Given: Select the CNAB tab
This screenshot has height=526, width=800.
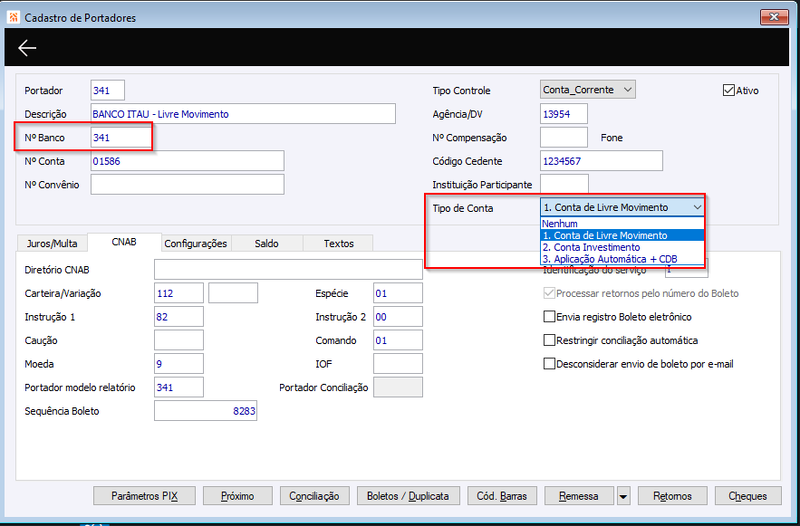Looking at the screenshot, I should click(124, 242).
